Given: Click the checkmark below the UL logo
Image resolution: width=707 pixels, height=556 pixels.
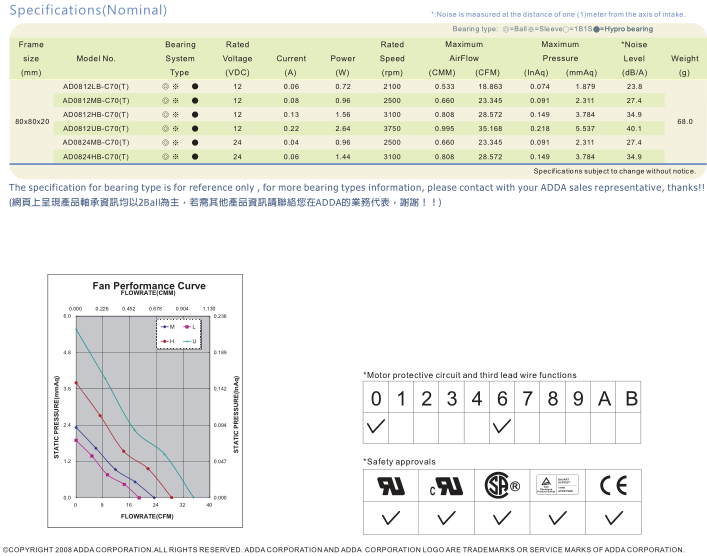Looking at the screenshot, I should coord(391,518).
